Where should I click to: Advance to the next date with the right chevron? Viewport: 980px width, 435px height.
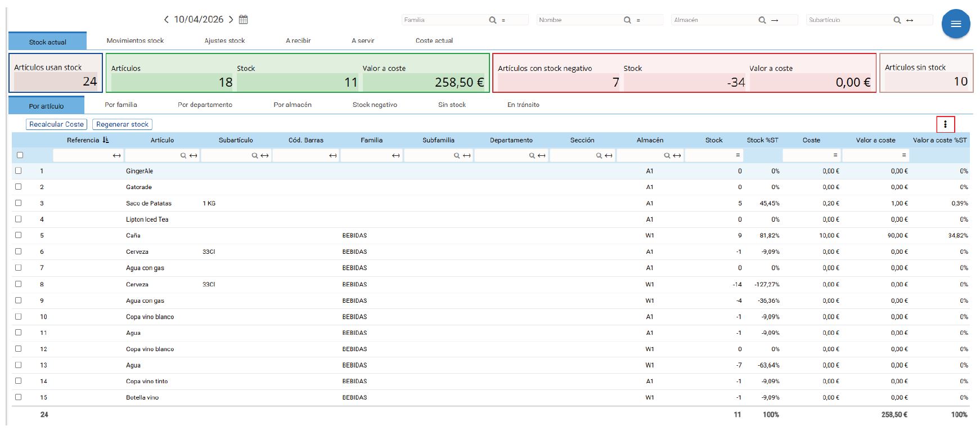[x=231, y=20]
